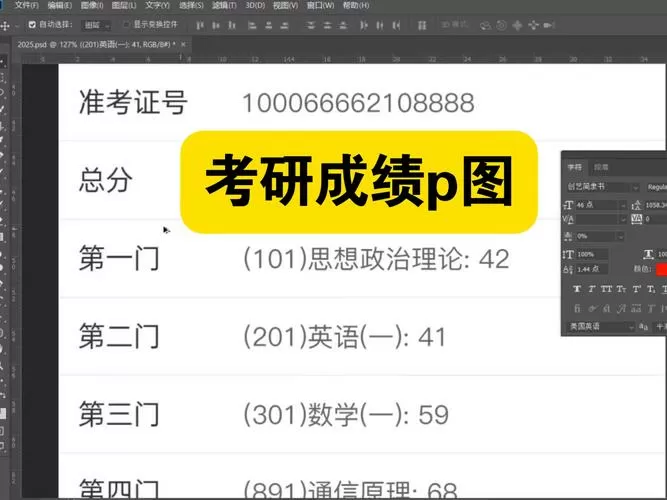Open font size dropdown arrow
Screen dimensions: 667x500
[x=623, y=206]
